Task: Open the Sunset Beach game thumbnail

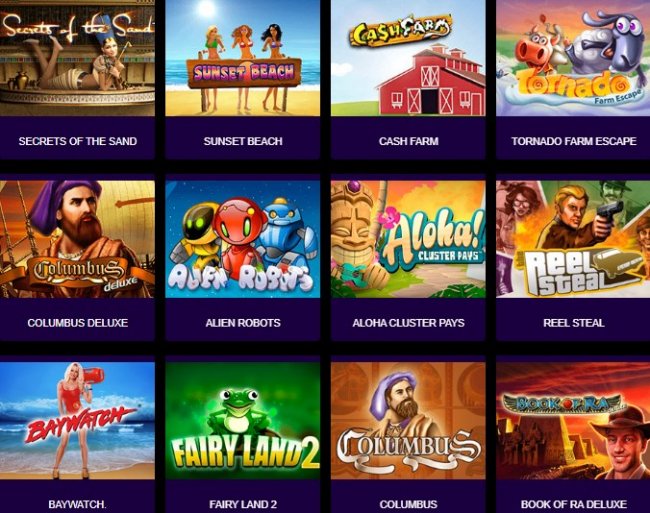Action: (x=243, y=58)
